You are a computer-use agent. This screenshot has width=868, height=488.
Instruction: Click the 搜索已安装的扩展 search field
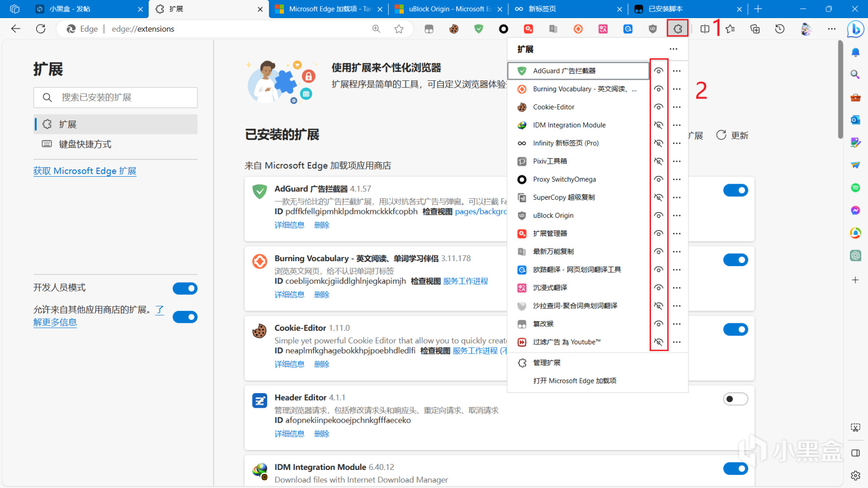tap(116, 97)
